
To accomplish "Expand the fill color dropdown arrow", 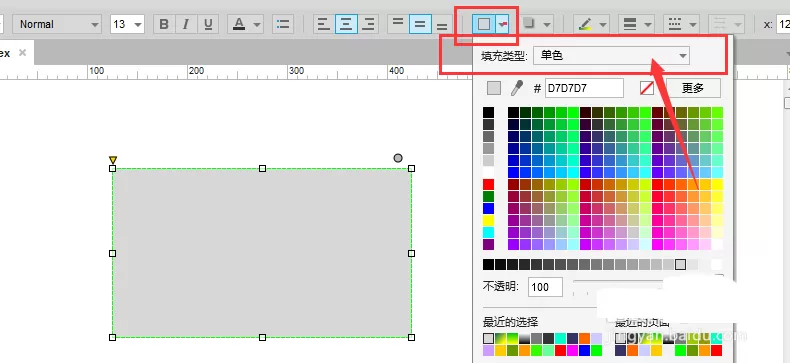I will (x=502, y=24).
